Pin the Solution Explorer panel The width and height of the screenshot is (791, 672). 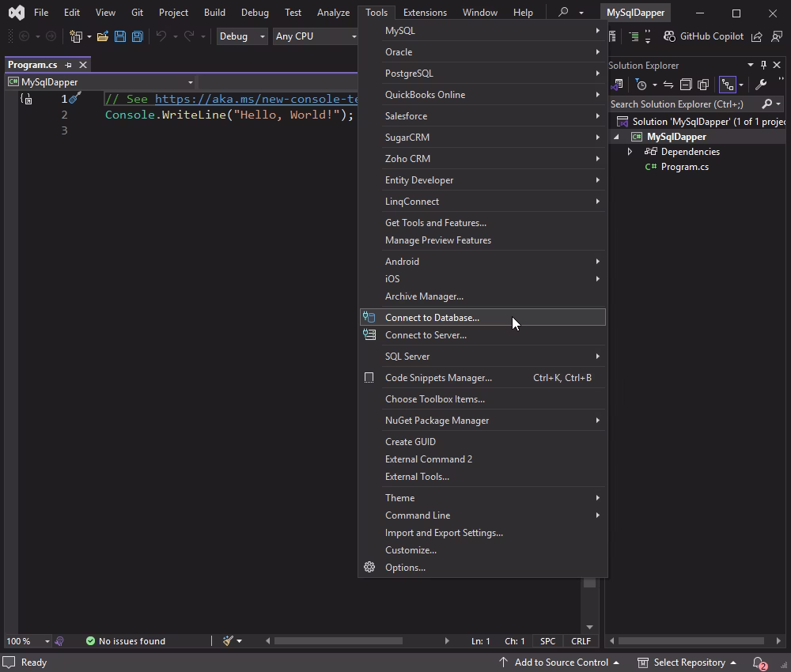(x=765, y=65)
